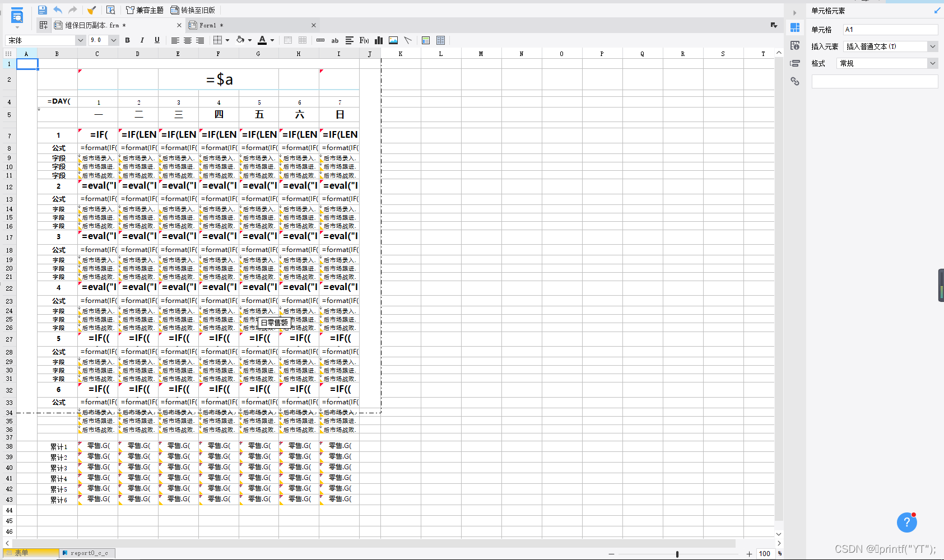Expand the font color dropdown arrow
The height and width of the screenshot is (560, 944).
tap(272, 40)
